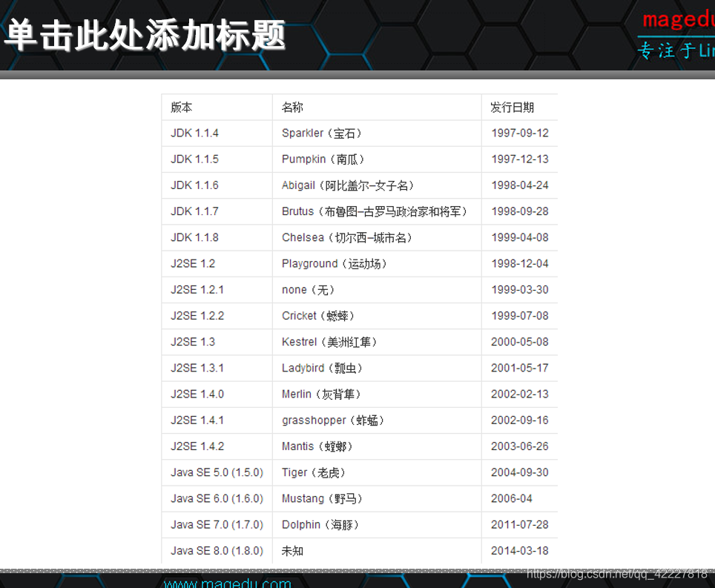Click the date '2002-02-13'

point(520,394)
